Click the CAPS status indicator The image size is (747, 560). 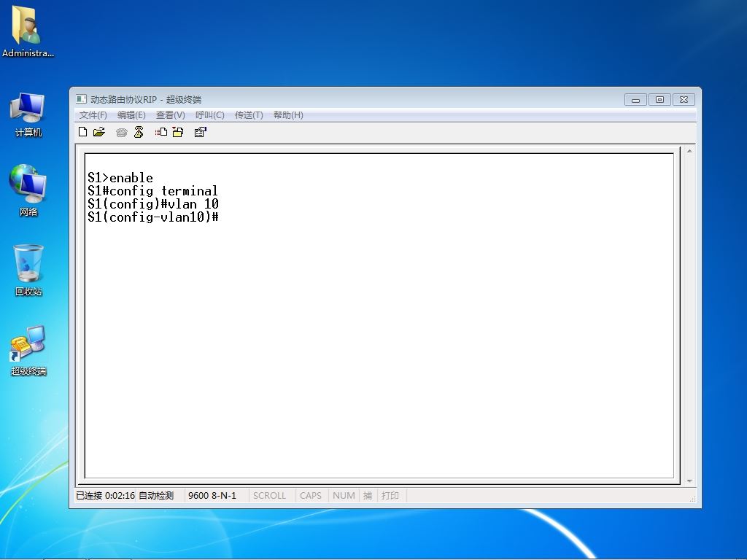(311, 495)
